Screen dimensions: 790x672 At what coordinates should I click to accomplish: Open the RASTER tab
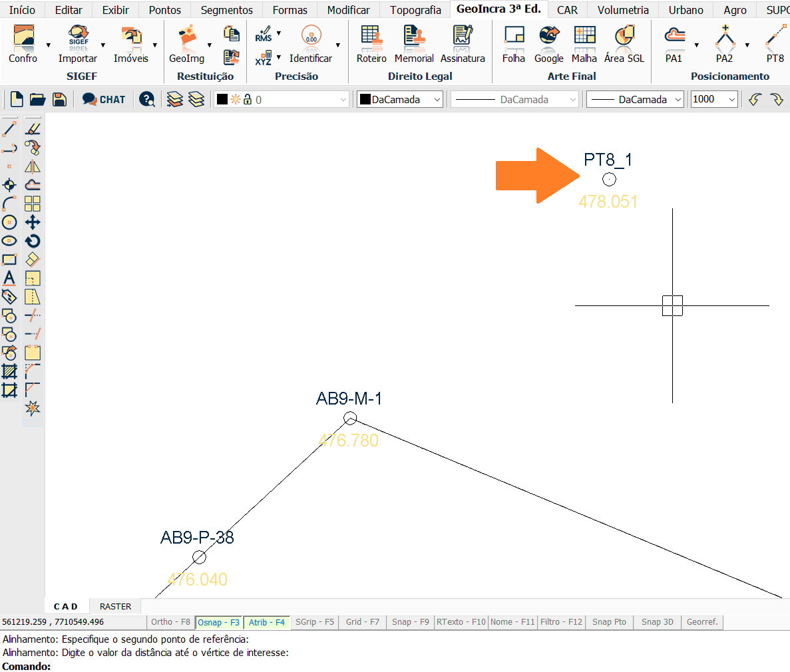(x=115, y=606)
